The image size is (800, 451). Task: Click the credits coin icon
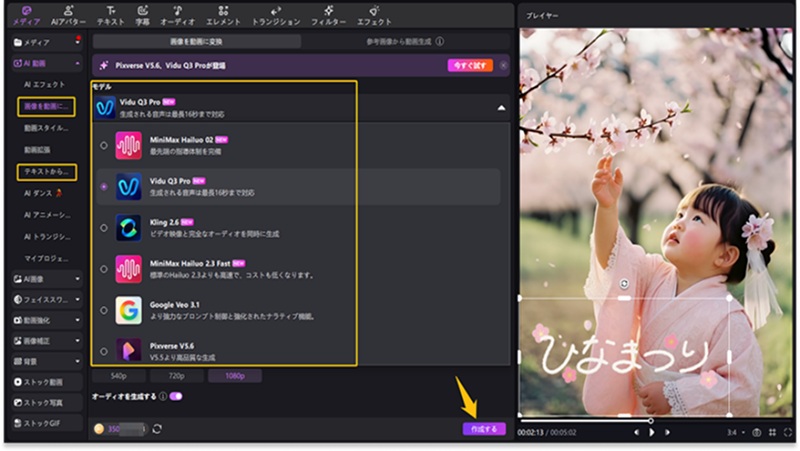(x=99, y=429)
